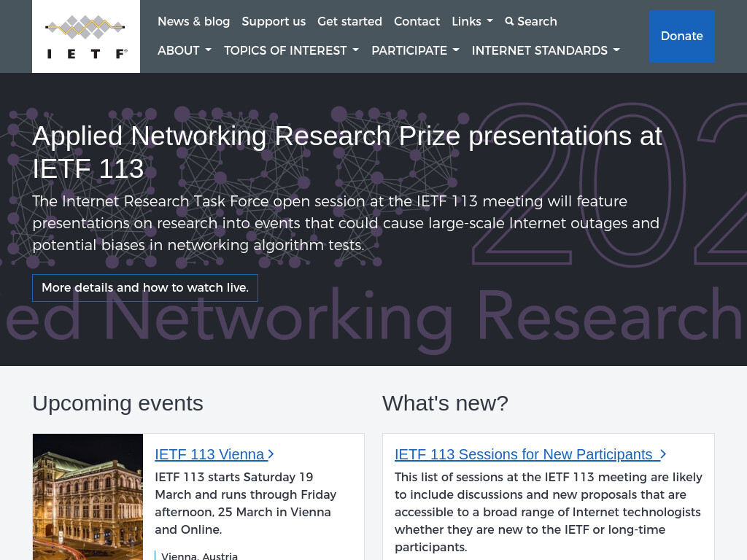Click the Applied Networking Research Prize headline
Screen dimensions: 747x560
(x=347, y=152)
